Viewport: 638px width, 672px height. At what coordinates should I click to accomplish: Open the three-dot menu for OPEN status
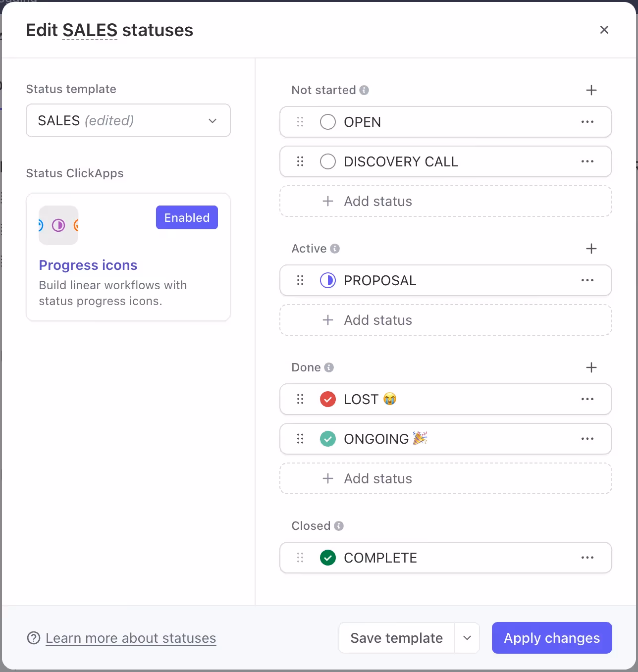point(587,122)
